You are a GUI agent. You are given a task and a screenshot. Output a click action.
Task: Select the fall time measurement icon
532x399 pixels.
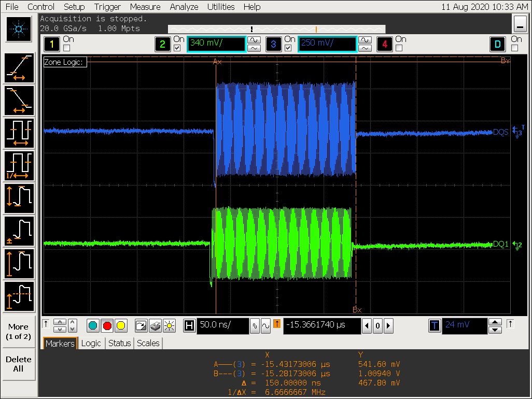point(19,101)
